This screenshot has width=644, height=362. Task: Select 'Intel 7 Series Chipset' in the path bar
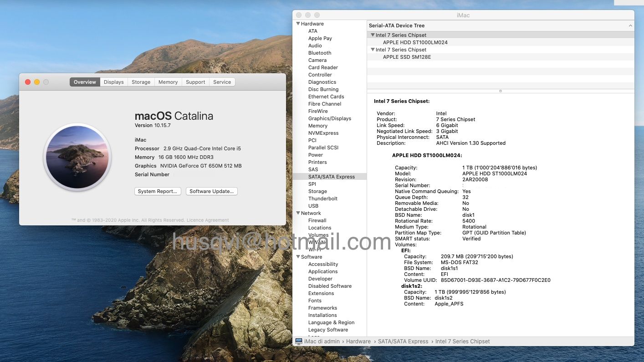click(x=463, y=342)
